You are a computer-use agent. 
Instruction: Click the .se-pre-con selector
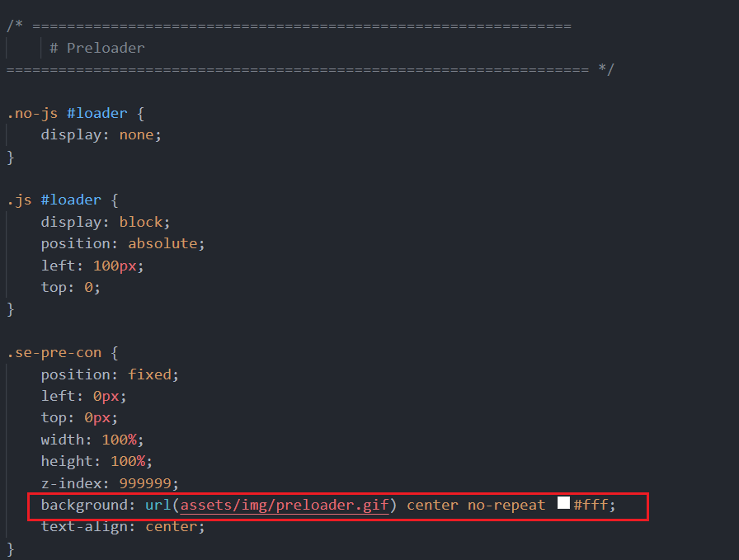[54, 352]
